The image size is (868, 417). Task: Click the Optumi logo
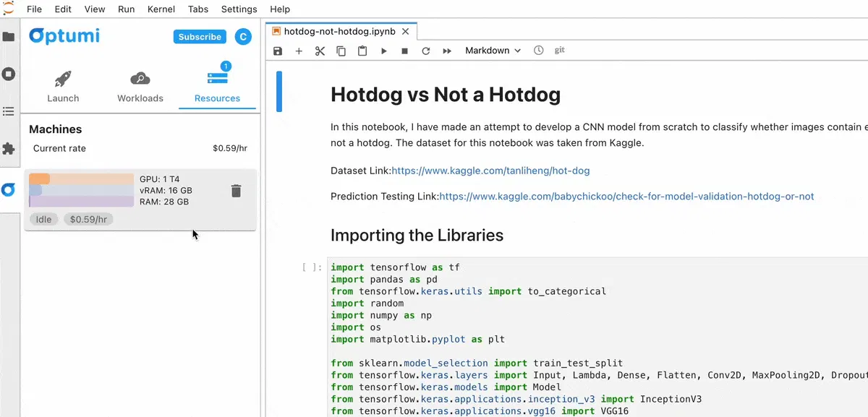64,36
